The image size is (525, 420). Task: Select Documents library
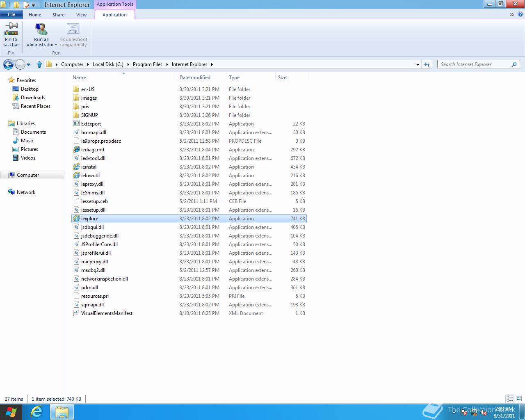[x=33, y=132]
